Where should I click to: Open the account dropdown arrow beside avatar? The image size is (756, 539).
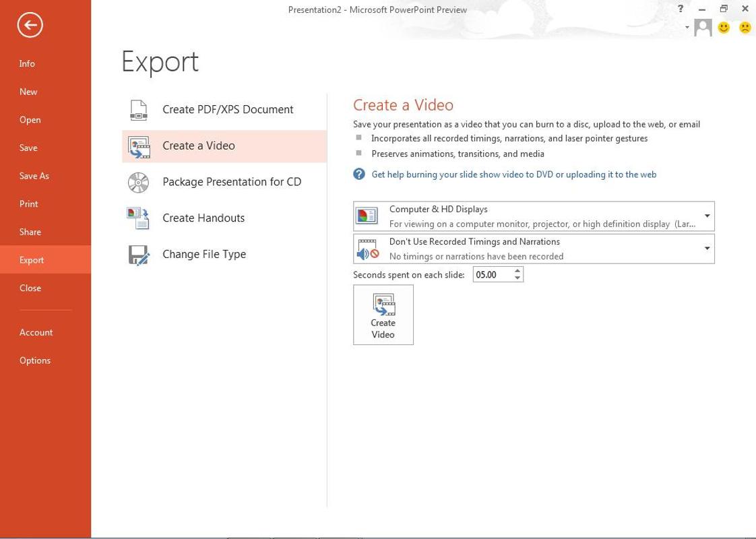pyautogui.click(x=687, y=28)
